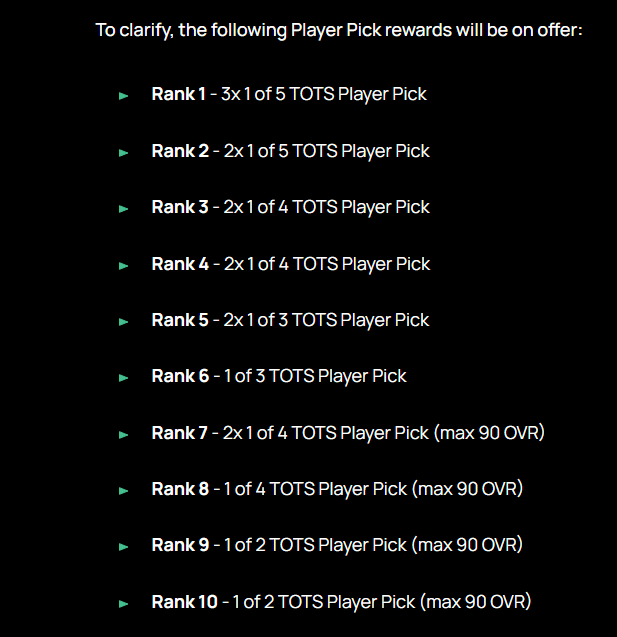Select the green arrow next to Rank 9
The width and height of the screenshot is (617, 637).
tap(124, 547)
